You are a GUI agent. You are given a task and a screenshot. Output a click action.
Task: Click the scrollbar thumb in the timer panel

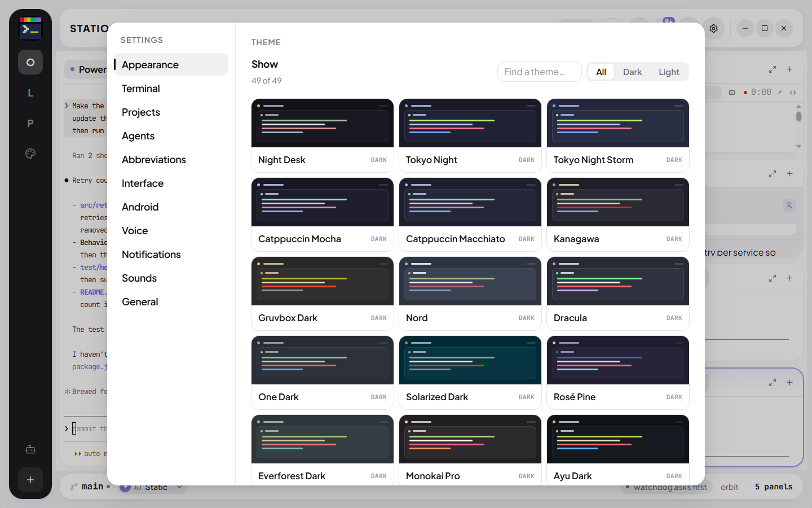coord(798,116)
